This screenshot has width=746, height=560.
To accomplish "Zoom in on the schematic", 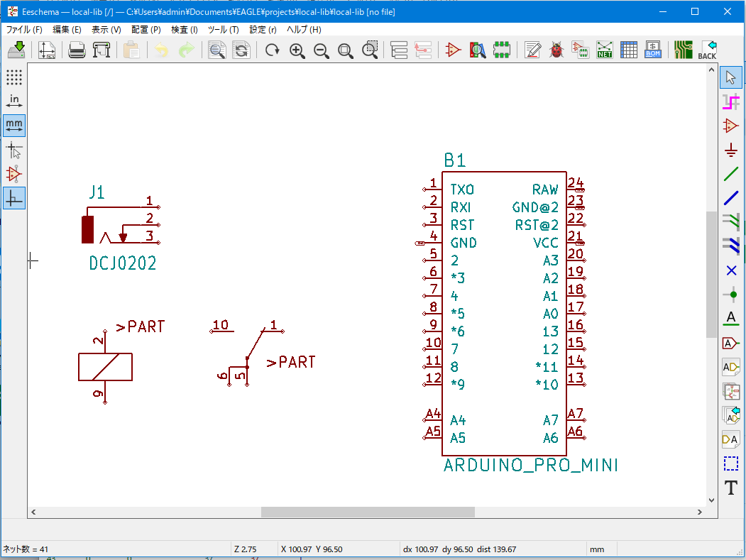I will pyautogui.click(x=297, y=50).
